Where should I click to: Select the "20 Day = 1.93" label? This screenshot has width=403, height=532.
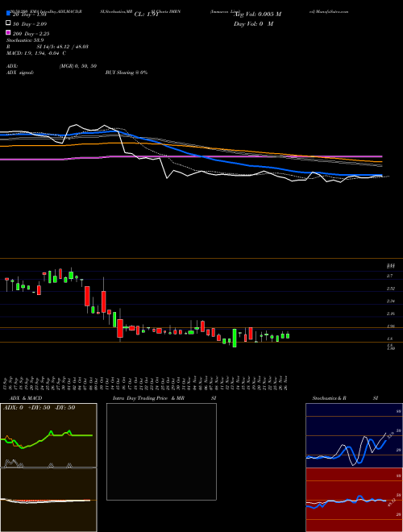click(30, 15)
